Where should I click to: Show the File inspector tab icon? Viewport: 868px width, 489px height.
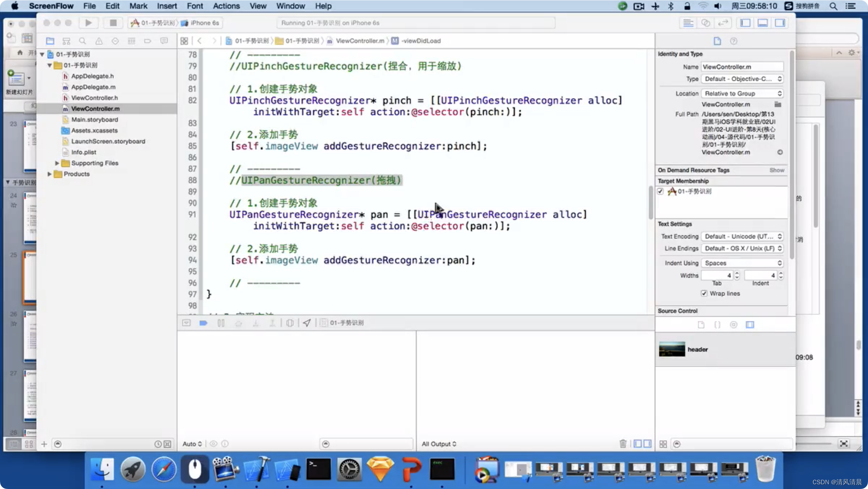(717, 41)
